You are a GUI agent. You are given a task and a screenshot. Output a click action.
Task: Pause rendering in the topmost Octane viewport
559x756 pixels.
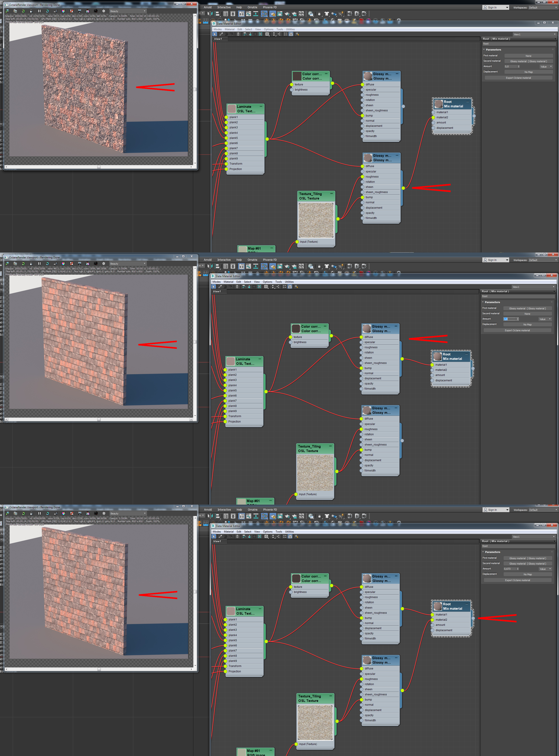coord(39,11)
